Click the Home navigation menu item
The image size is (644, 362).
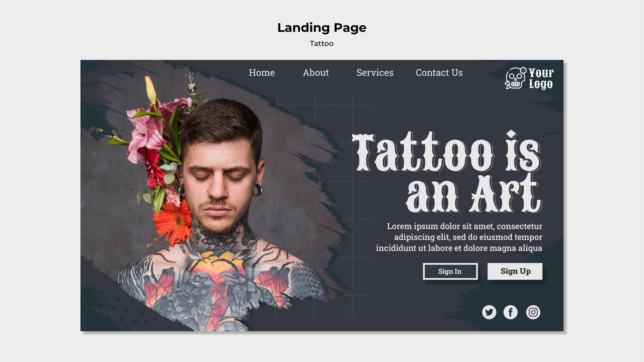click(261, 72)
